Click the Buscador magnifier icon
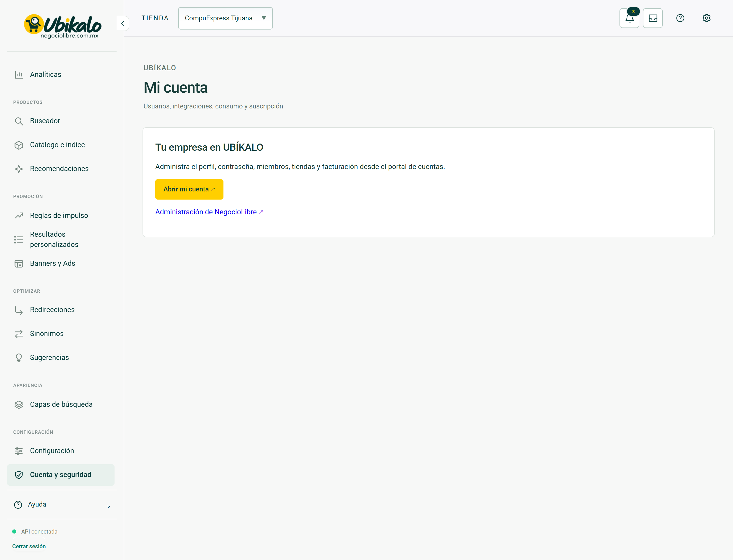The image size is (733, 560). (19, 121)
